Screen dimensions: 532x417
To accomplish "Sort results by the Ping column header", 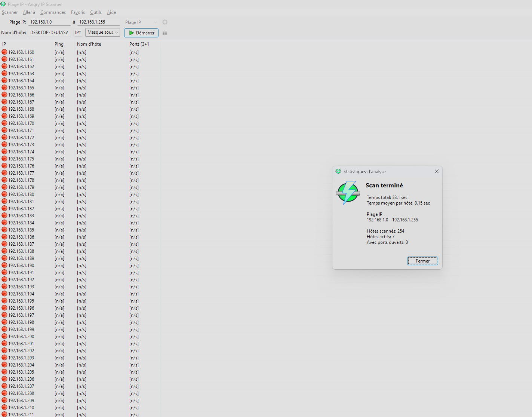I will [59, 44].
